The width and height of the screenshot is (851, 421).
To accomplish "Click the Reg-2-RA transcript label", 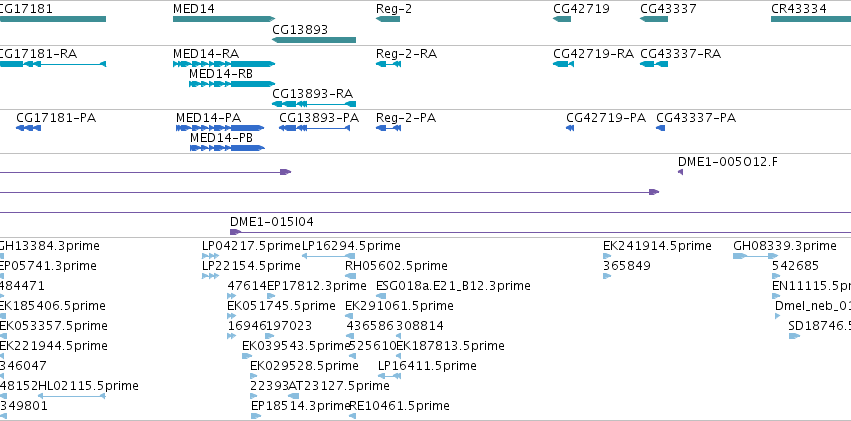I will [x=407, y=54].
